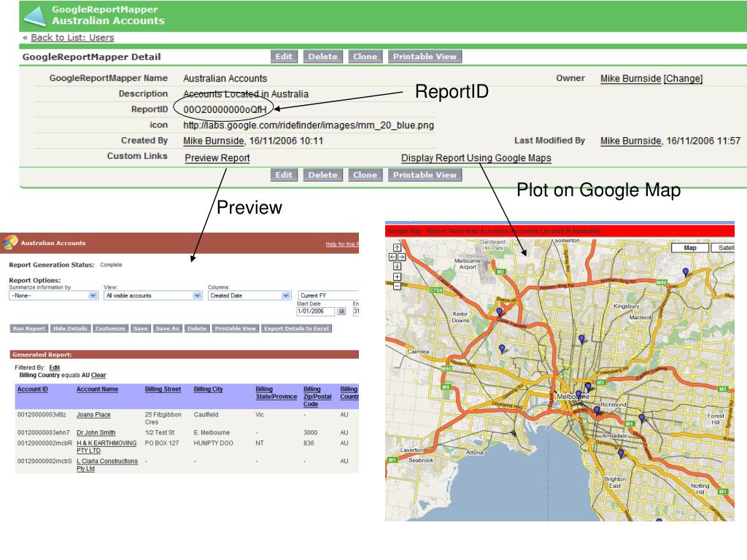Pan the Google map up
Screen dimensions: 747x560
point(397,248)
